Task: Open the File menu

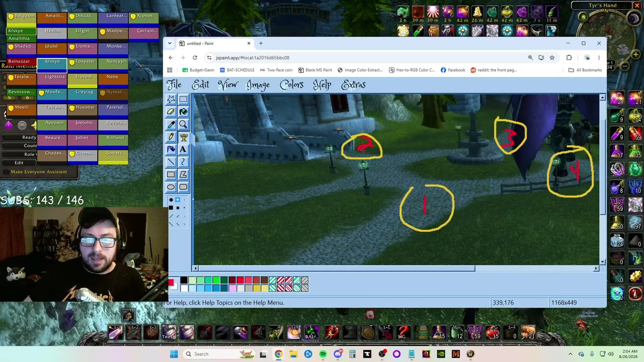Action: pyautogui.click(x=174, y=84)
